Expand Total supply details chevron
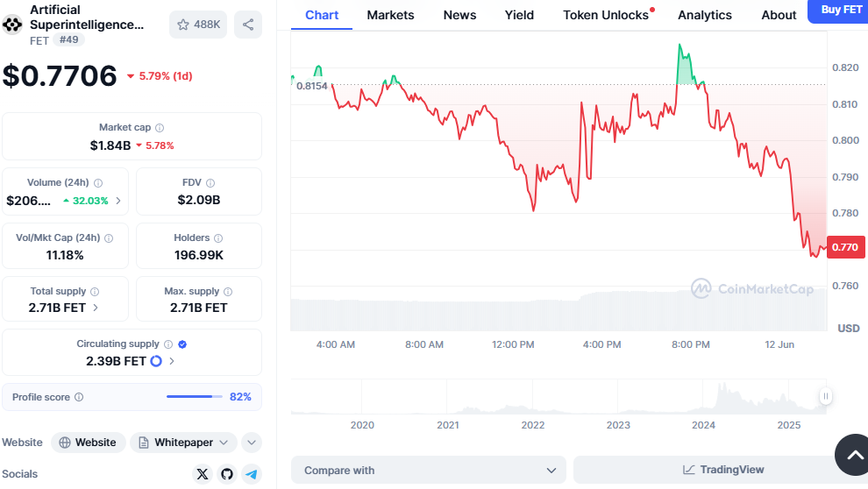Screen dimensions: 868x489 [x=96, y=308]
